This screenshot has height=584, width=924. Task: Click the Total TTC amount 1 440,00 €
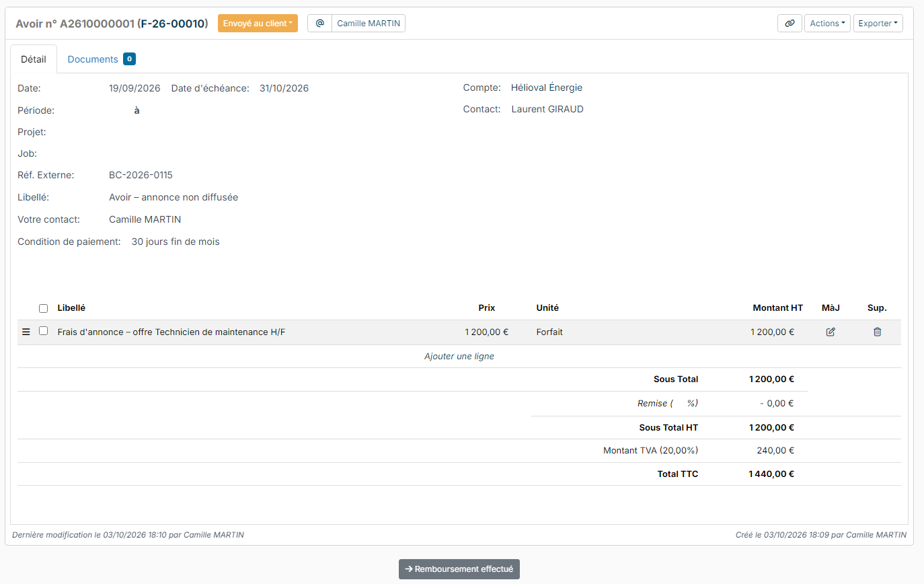tap(771, 474)
